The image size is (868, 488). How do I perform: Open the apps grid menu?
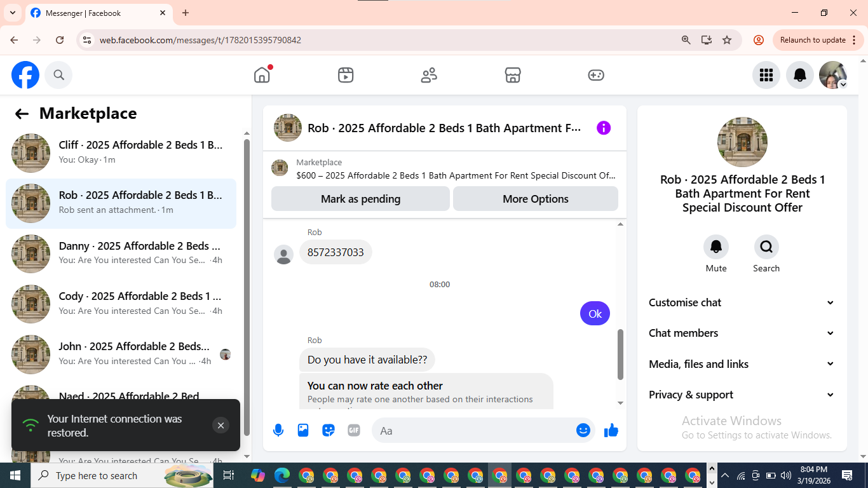(x=766, y=75)
